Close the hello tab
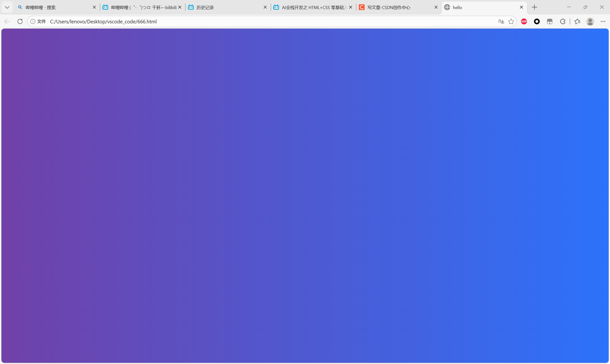The width and height of the screenshot is (610, 364). [x=521, y=7]
